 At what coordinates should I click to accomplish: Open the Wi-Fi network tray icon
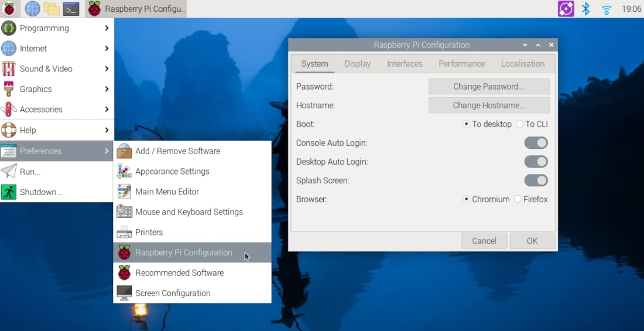tap(607, 9)
